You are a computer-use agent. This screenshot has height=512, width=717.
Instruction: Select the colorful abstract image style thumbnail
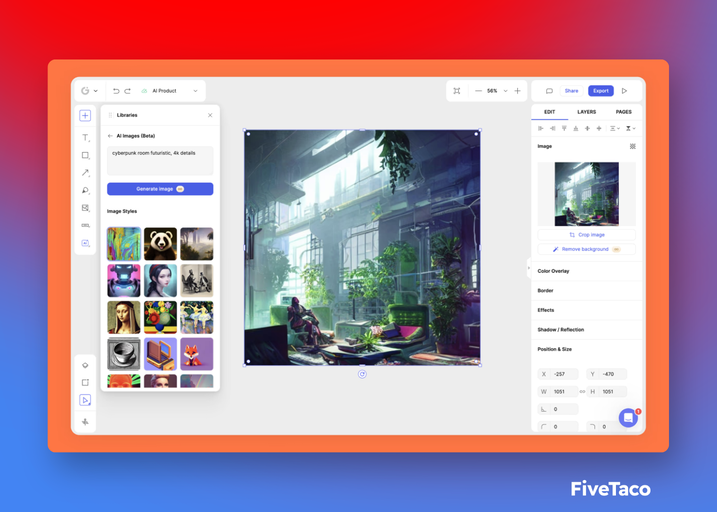123,244
